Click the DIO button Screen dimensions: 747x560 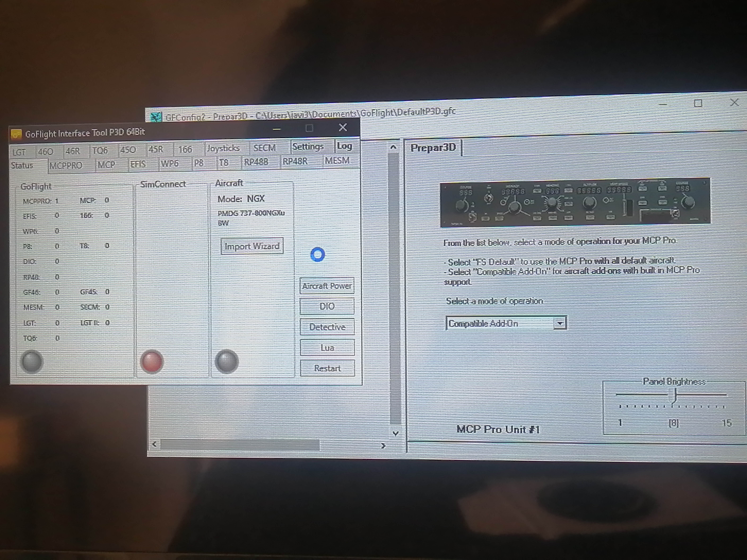(327, 306)
